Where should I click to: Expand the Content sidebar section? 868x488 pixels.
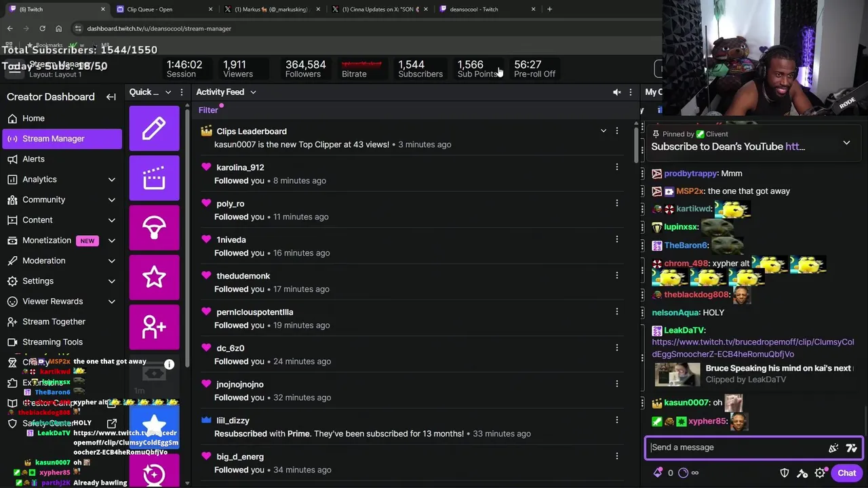pyautogui.click(x=111, y=220)
